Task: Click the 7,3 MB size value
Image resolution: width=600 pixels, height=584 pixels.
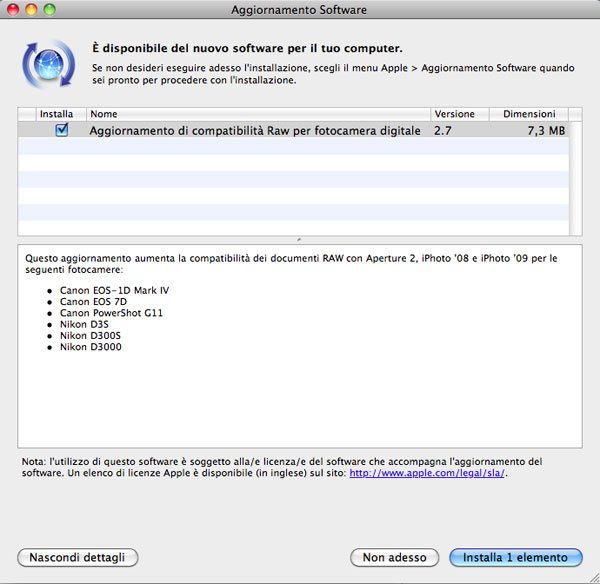Action: point(546,131)
